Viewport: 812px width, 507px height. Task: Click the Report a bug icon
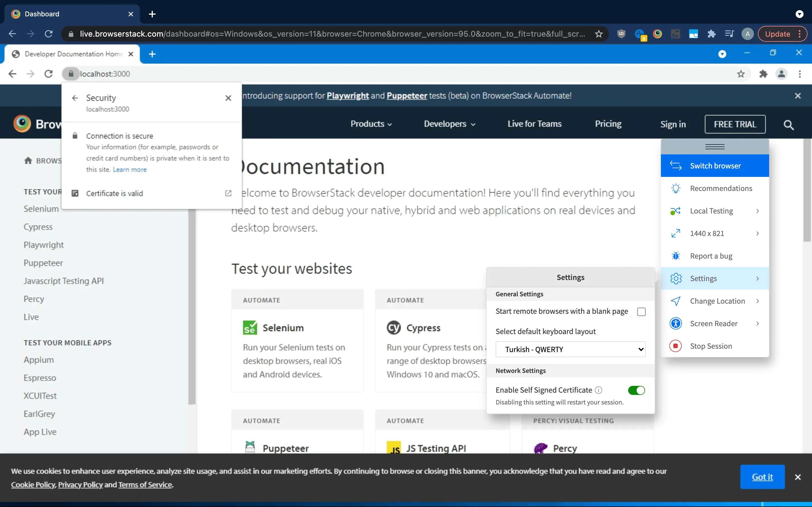click(x=676, y=256)
